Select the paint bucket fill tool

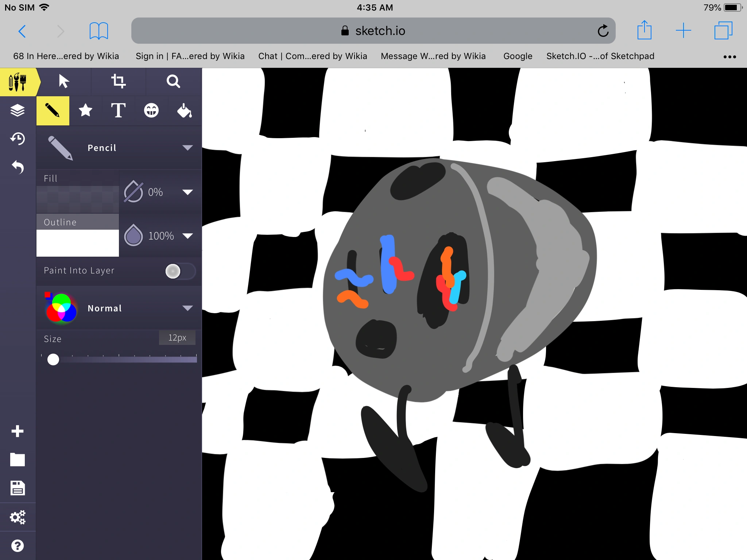(x=184, y=110)
